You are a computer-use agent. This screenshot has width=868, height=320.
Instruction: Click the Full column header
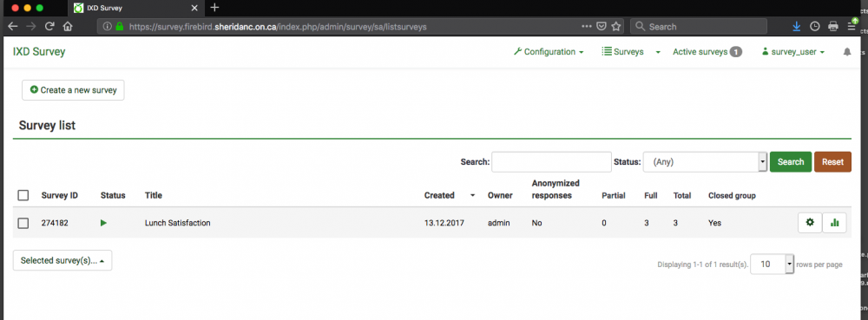click(651, 195)
